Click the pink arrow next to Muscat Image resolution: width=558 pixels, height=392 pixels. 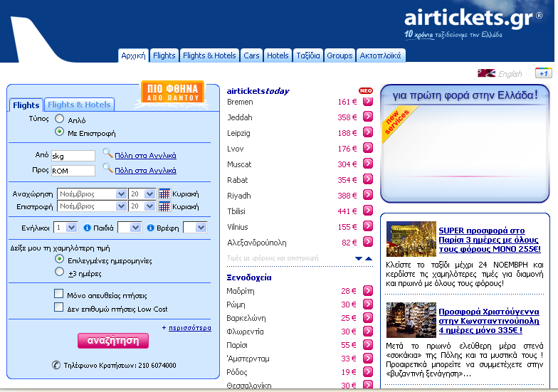coord(368,164)
